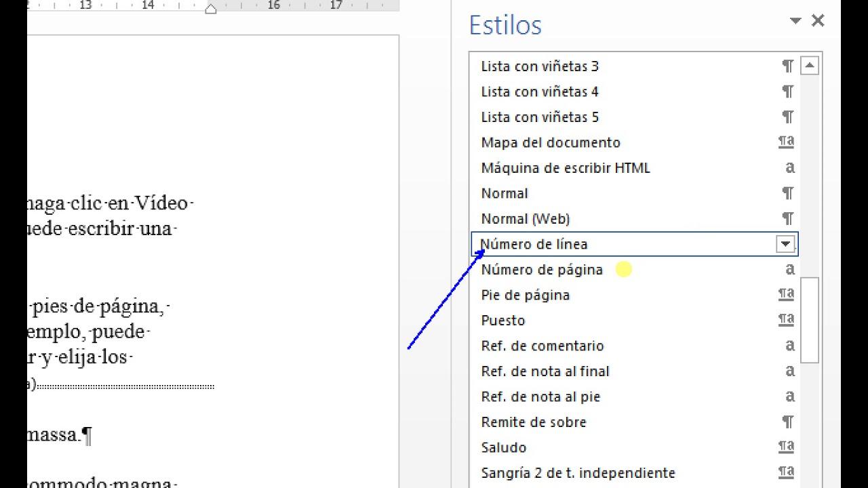Click the paragraph icon beside Normal (Web)
Image resolution: width=868 pixels, height=488 pixels.
point(787,218)
